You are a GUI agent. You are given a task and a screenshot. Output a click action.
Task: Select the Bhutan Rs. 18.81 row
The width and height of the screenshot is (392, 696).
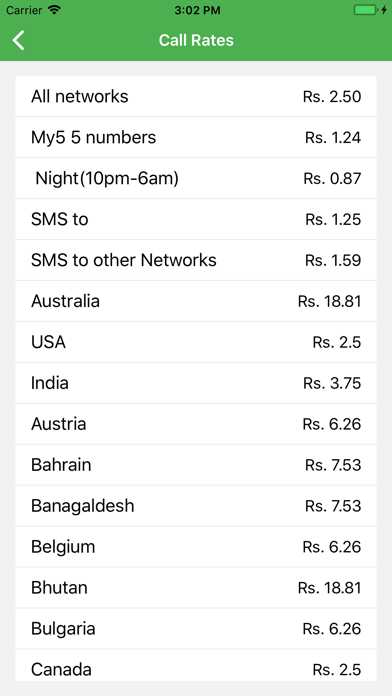tap(196, 588)
